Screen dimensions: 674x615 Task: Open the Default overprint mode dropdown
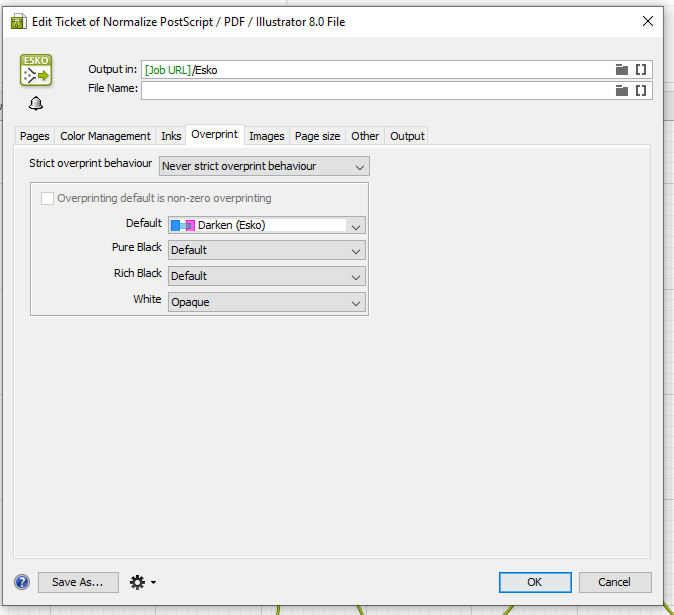(267, 225)
